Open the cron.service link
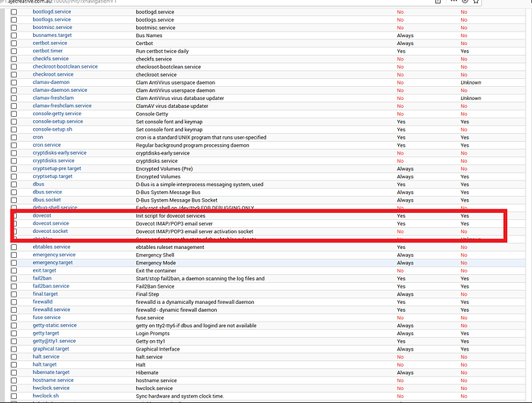Viewport: 532px width, 403px height. tap(47, 145)
